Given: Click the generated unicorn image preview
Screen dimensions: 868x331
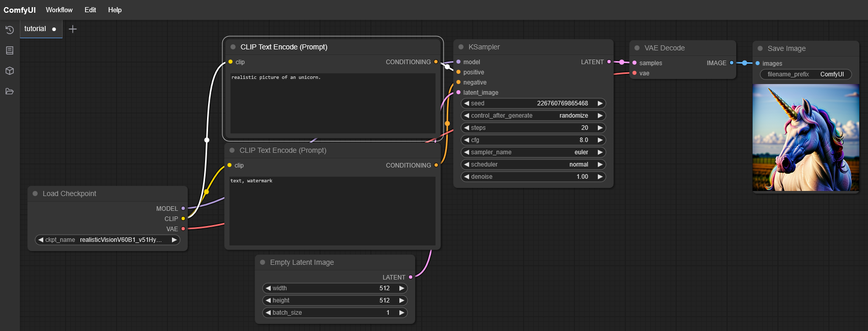Looking at the screenshot, I should [x=805, y=137].
